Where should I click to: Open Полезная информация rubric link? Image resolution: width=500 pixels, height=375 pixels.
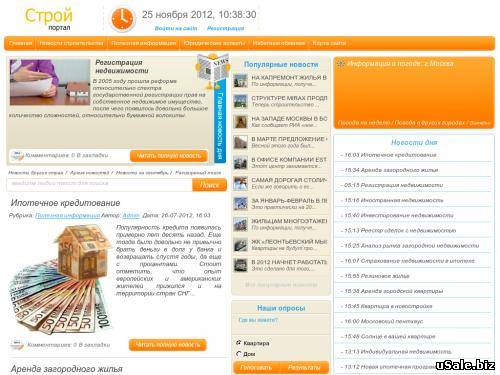tap(68, 215)
